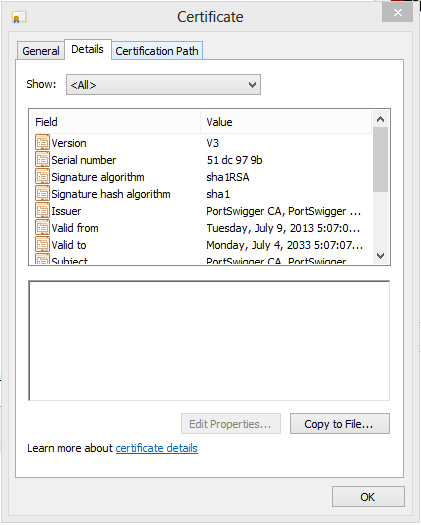This screenshot has width=421, height=525.
Task: Click the field list scroll down arrow
Action: (380, 256)
